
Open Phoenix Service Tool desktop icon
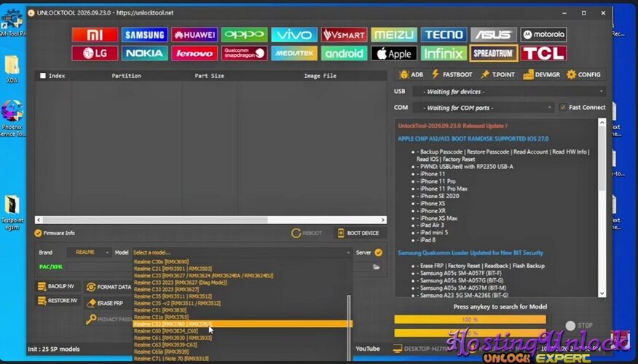[12, 119]
